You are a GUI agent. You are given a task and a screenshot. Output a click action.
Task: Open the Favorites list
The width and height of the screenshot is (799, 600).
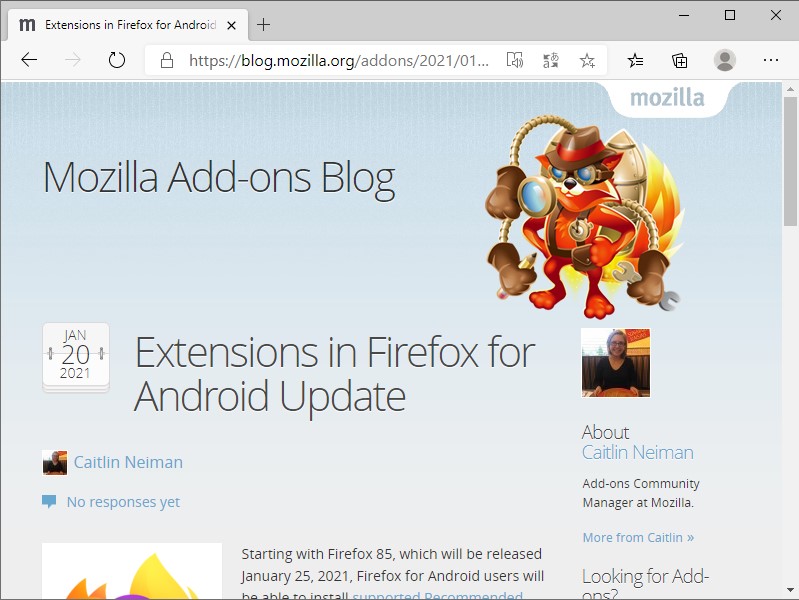[x=635, y=61]
